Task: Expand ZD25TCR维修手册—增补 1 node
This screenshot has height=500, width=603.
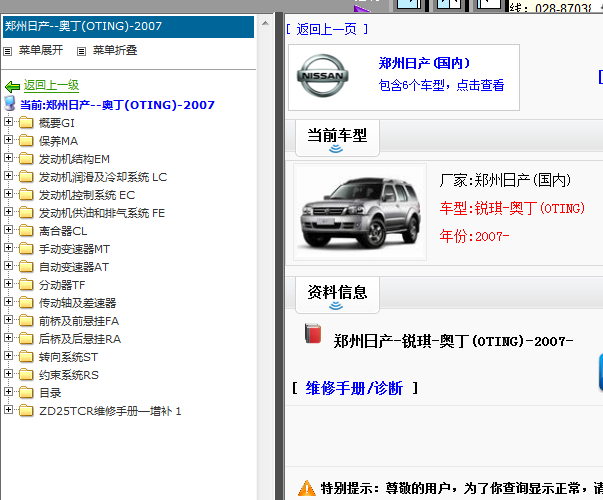Action: (8, 410)
